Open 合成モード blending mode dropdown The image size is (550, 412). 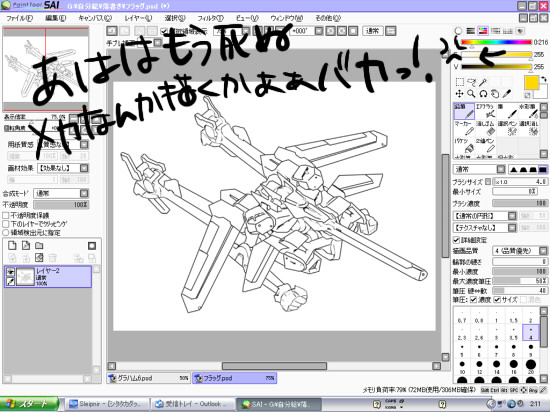84,193
